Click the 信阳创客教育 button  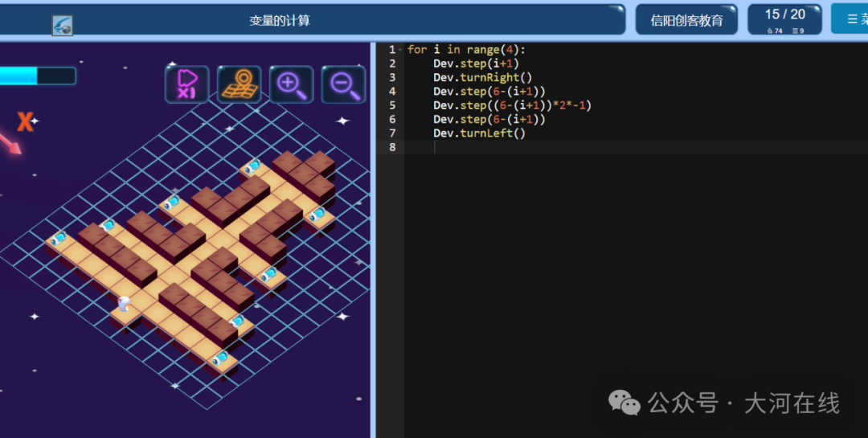686,20
